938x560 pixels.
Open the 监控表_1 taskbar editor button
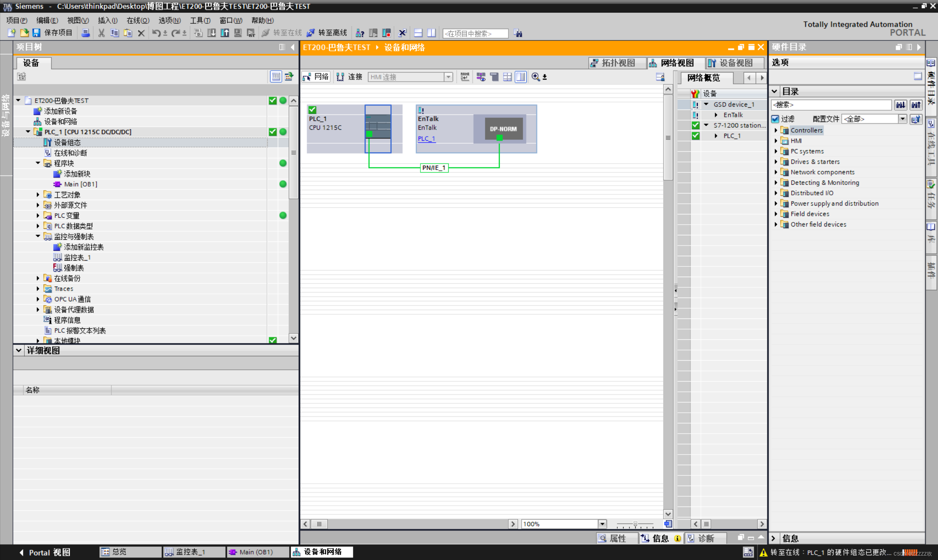coord(194,552)
